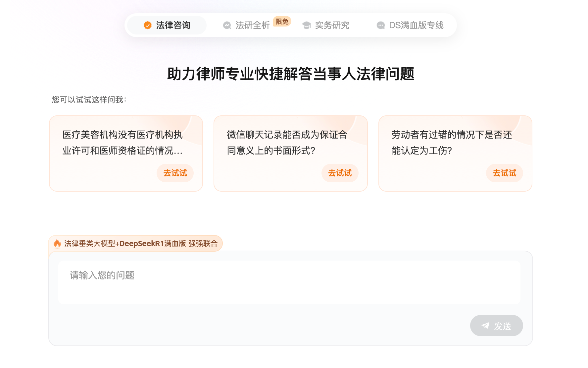588x368 pixels.
Task: Go to the DS满血版专线 tab
Action: point(410,25)
